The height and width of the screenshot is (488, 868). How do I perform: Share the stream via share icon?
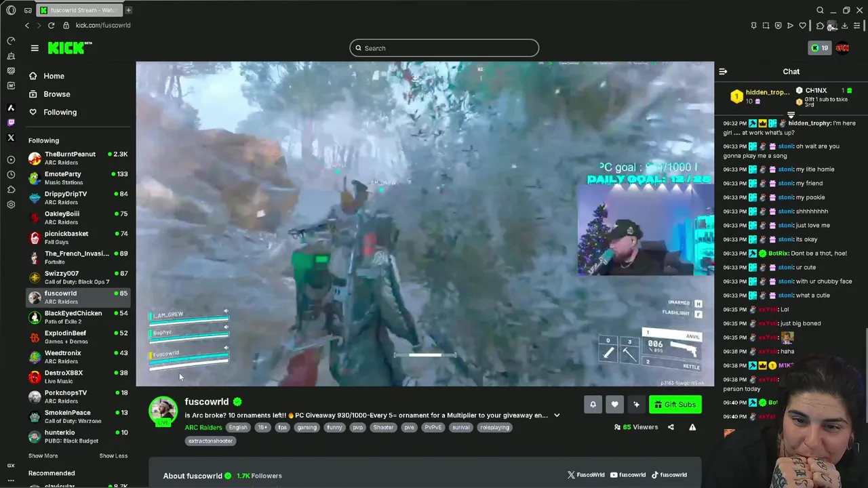pos(671,427)
